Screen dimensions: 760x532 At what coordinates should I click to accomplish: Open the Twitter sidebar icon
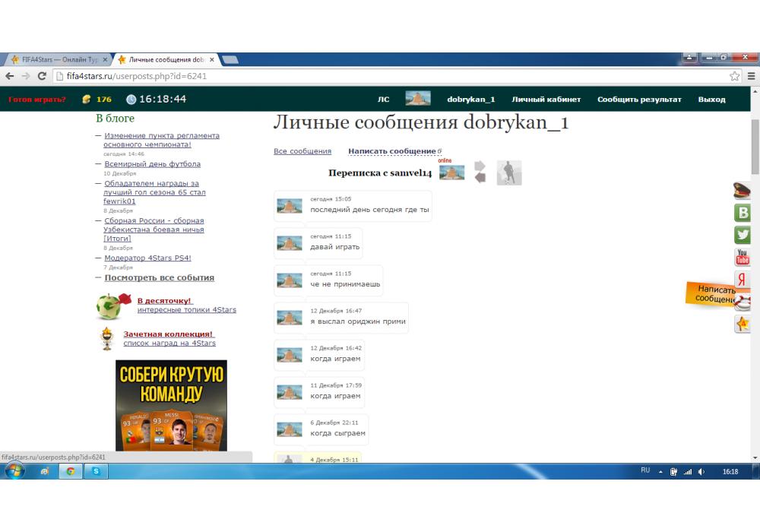742,235
